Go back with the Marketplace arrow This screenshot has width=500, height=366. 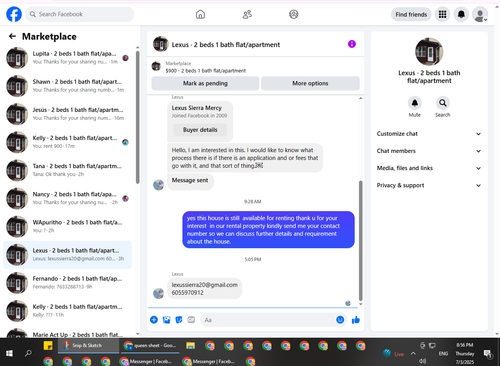click(x=13, y=36)
